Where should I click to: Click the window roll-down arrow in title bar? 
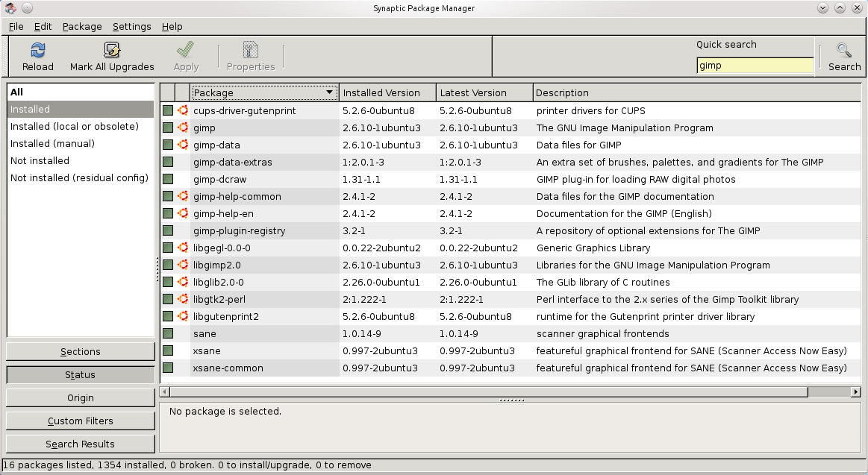pyautogui.click(x=822, y=8)
